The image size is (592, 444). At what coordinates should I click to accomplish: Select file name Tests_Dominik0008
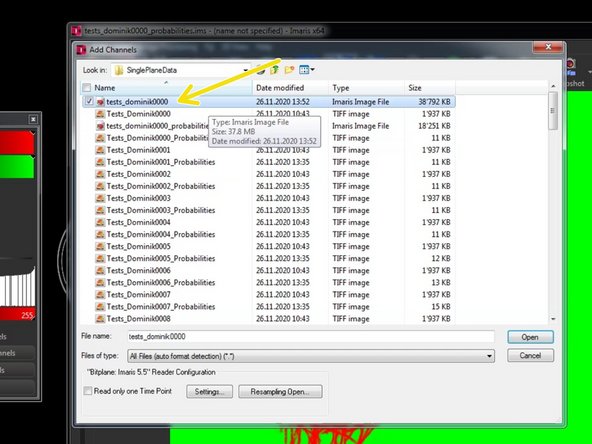(139, 319)
